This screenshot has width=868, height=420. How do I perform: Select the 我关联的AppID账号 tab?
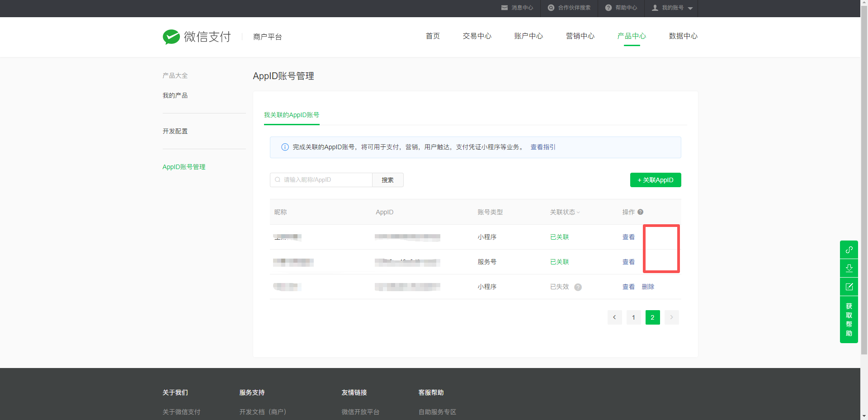click(292, 115)
